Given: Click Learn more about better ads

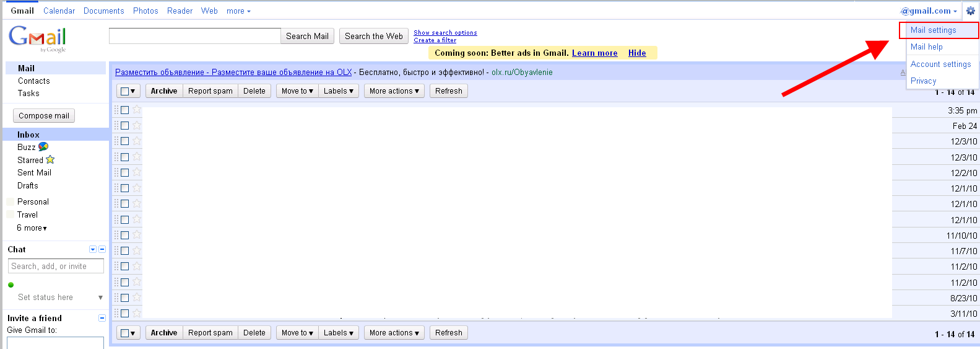Looking at the screenshot, I should tap(594, 53).
